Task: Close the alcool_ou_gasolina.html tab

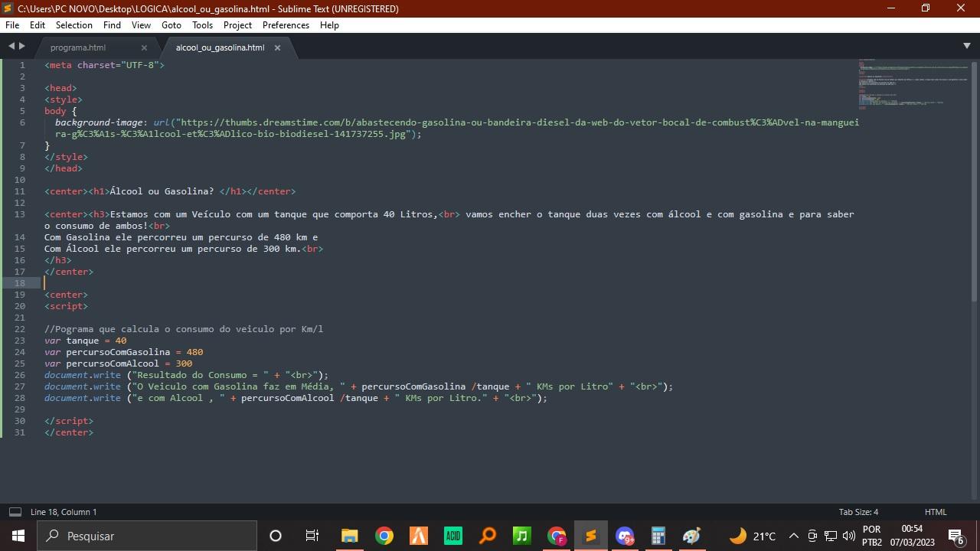Action: [x=277, y=47]
